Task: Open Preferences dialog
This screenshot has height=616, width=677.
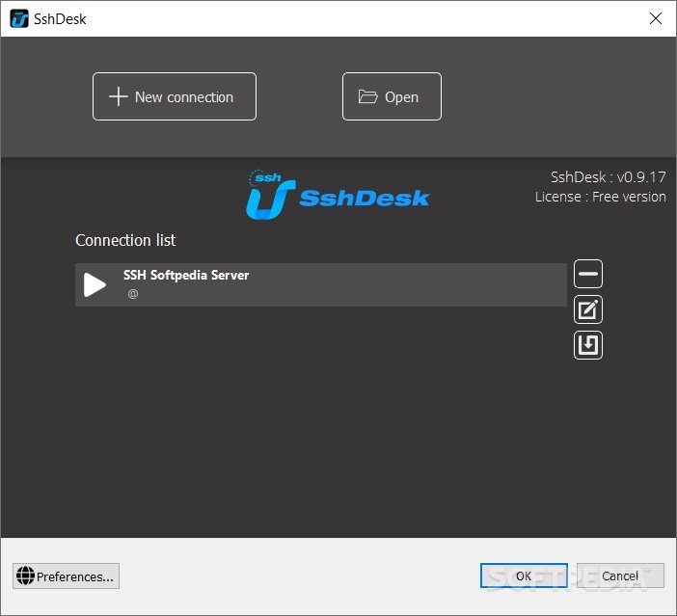Action: coord(66,576)
